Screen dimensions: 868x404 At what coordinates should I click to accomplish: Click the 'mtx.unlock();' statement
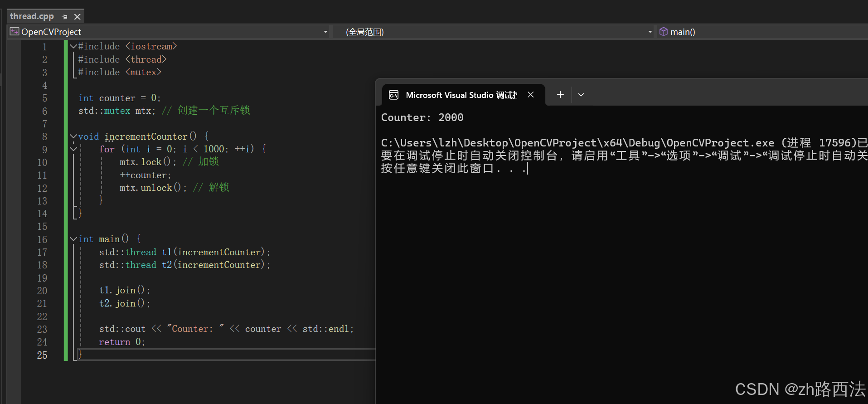point(153,188)
